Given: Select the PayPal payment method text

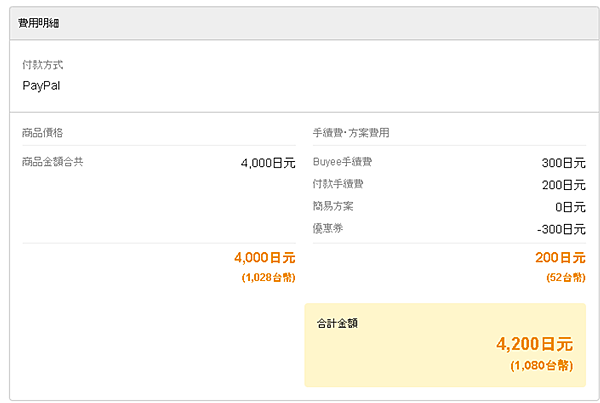Looking at the screenshot, I should (x=41, y=85).
